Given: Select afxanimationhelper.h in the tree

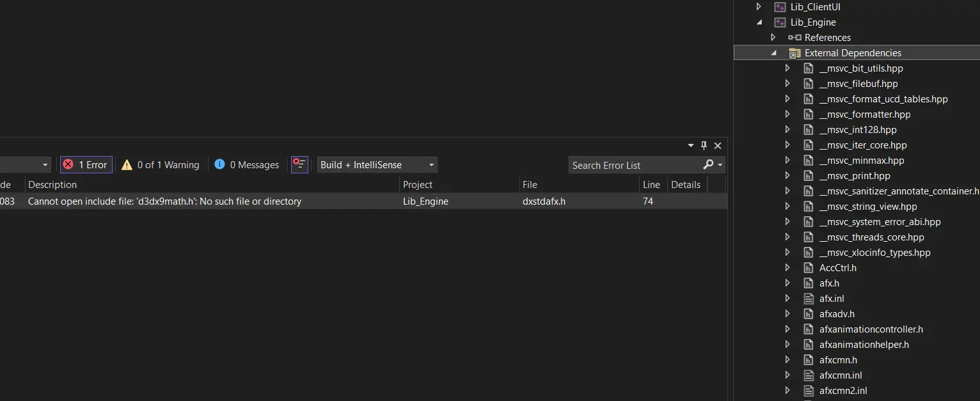Looking at the screenshot, I should pos(864,345).
